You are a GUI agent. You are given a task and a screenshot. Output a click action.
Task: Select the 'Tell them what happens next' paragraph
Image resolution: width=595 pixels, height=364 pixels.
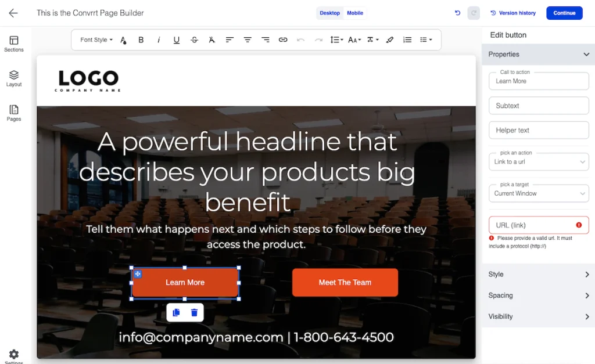256,237
